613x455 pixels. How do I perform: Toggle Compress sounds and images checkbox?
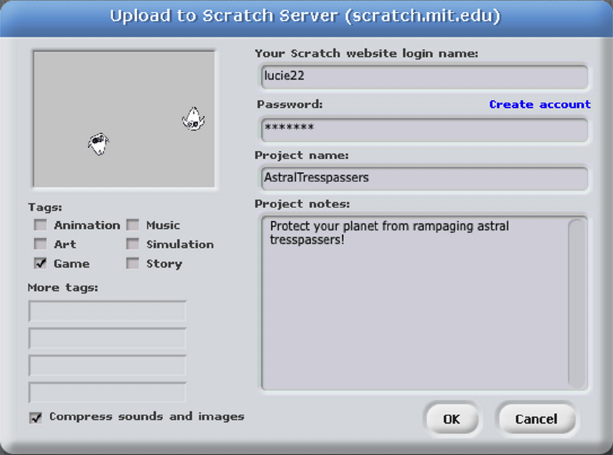click(x=36, y=417)
